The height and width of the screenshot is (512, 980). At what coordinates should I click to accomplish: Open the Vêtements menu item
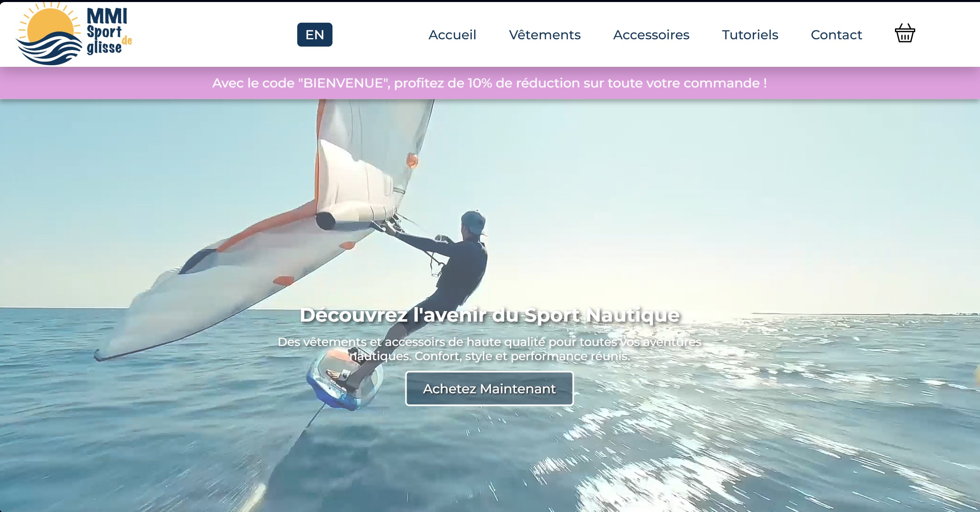click(544, 35)
